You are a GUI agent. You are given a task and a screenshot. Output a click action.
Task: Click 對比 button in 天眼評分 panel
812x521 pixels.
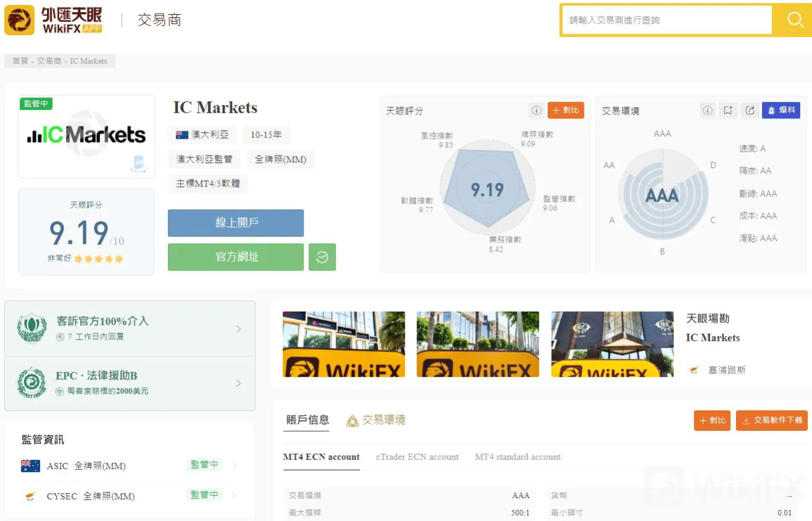pyautogui.click(x=566, y=110)
